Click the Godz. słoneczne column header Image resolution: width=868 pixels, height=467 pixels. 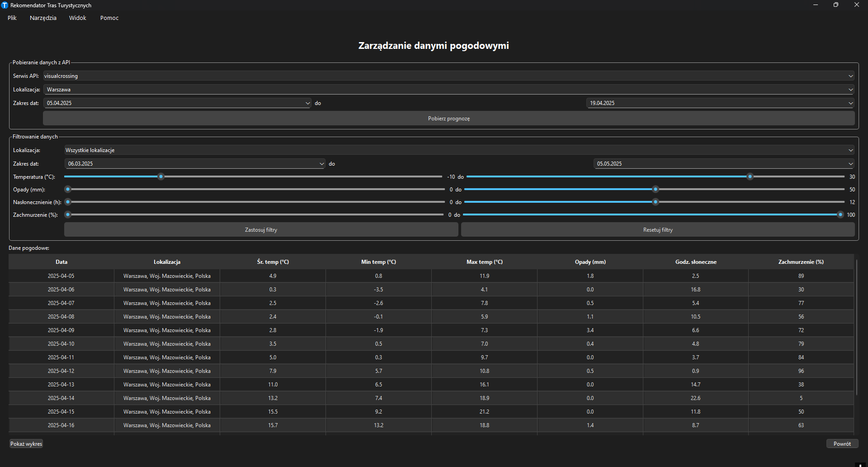pyautogui.click(x=696, y=262)
